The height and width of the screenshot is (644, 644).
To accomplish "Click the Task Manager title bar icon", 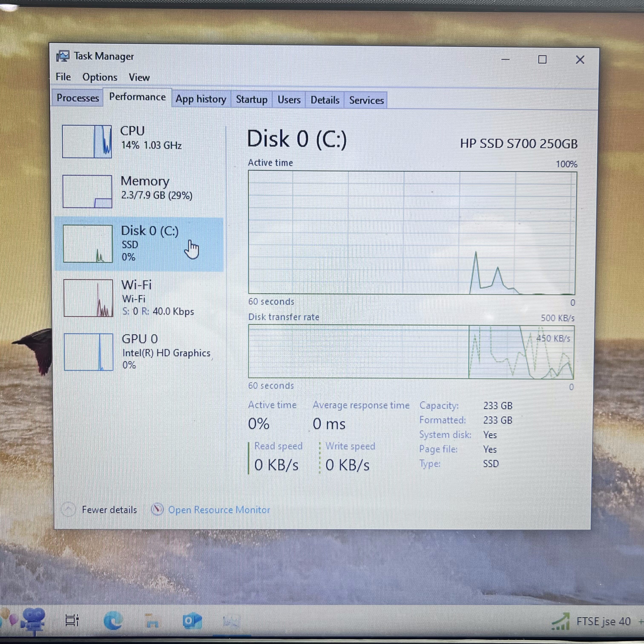I will [x=63, y=56].
